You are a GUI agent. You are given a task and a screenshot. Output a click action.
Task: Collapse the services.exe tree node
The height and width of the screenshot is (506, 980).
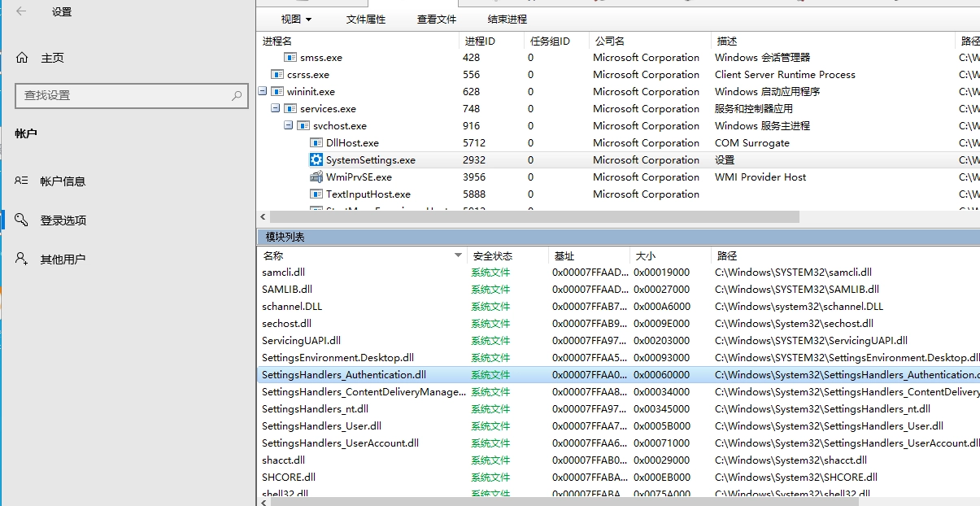click(x=276, y=109)
